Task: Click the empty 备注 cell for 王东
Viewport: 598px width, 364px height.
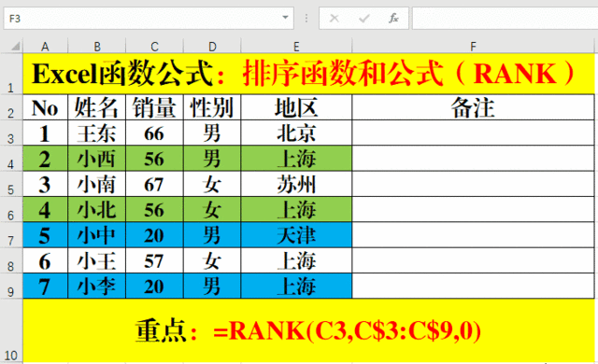Action: click(x=473, y=133)
